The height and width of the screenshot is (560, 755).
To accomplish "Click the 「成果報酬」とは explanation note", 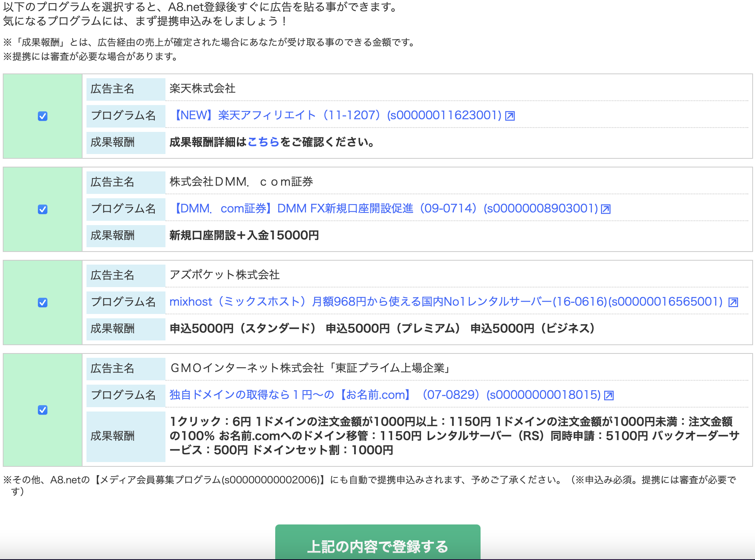I will coord(210,42).
